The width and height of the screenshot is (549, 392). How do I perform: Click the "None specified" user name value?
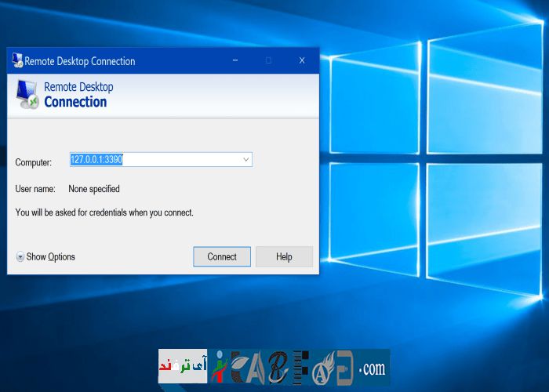[x=94, y=189]
